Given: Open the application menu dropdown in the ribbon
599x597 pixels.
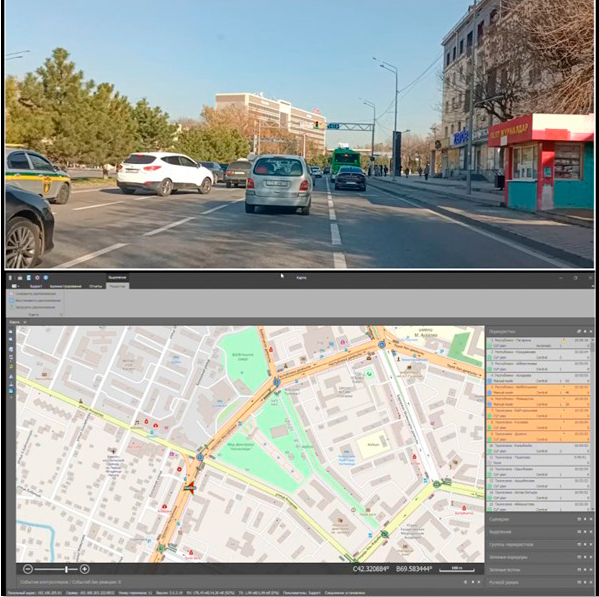Looking at the screenshot, I should pyautogui.click(x=16, y=286).
